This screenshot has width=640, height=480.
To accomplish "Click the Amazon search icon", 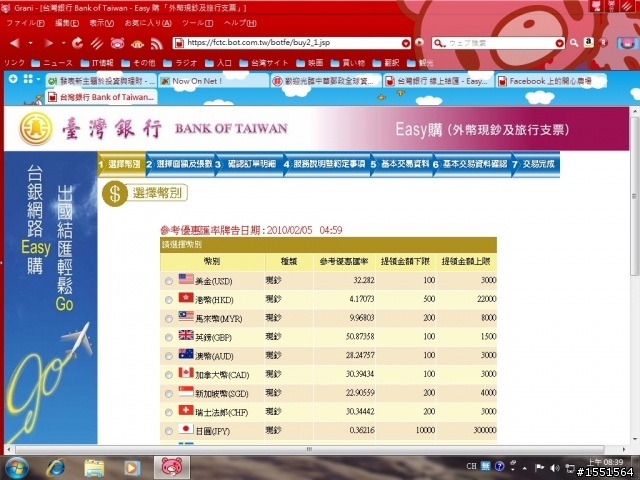I will tap(589, 42).
